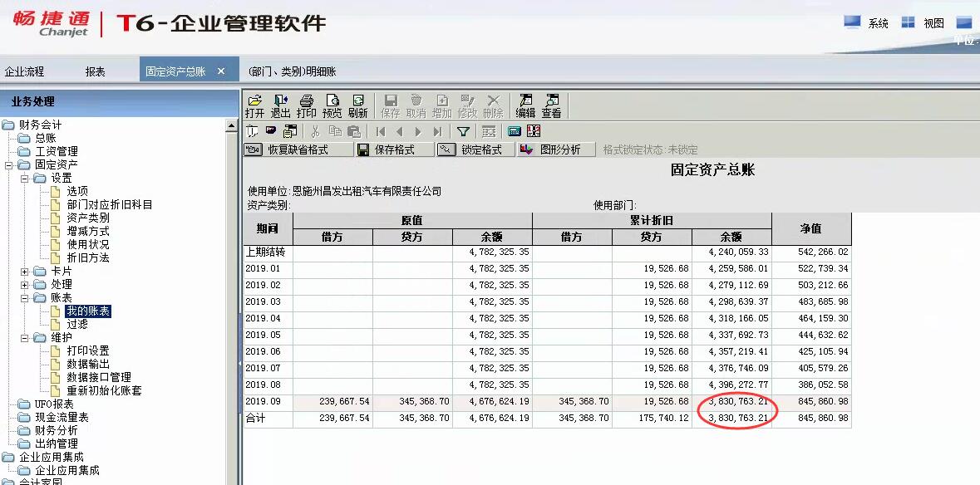Click the 2019.09 period row cell
The height and width of the screenshot is (485, 980).
[268, 401]
